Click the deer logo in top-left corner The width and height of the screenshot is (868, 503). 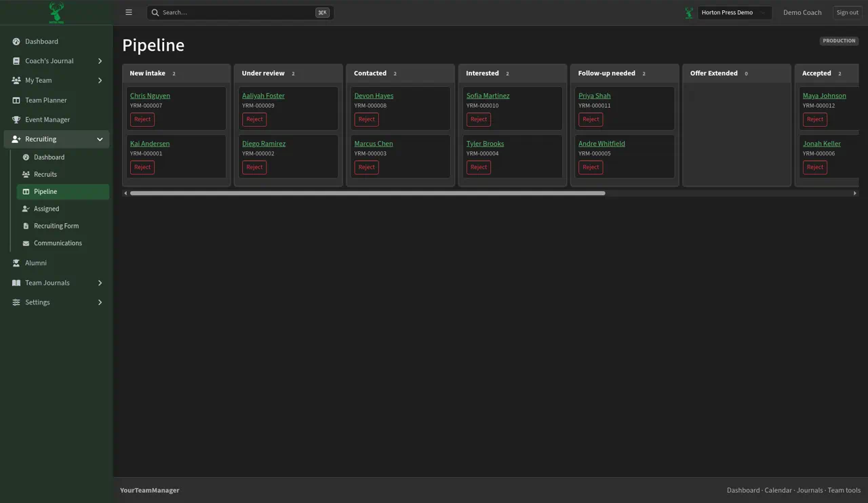pos(56,12)
